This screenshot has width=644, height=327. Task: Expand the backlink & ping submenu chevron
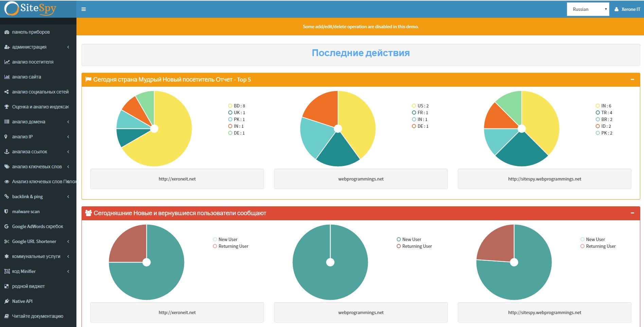tap(68, 196)
